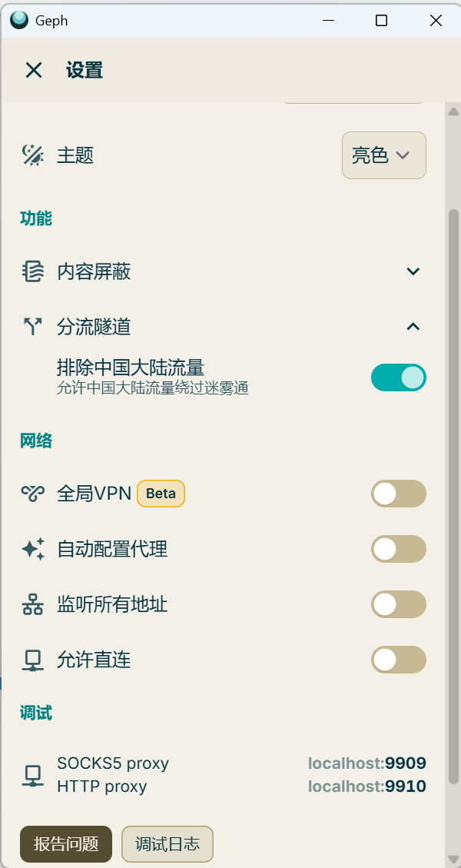
Task: Click the sparkle icon beside 自动配置代理
Action: tap(32, 549)
